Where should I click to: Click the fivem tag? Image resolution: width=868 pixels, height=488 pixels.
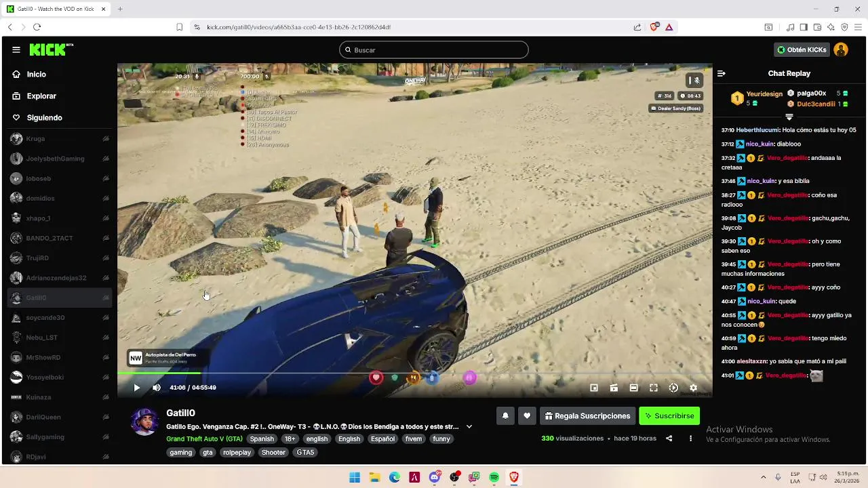[x=414, y=439]
